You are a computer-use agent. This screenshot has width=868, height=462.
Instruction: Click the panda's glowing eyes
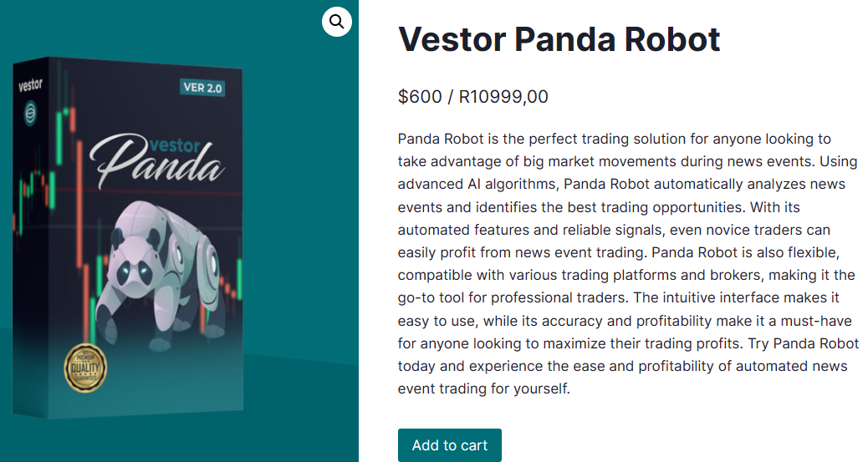(135, 271)
